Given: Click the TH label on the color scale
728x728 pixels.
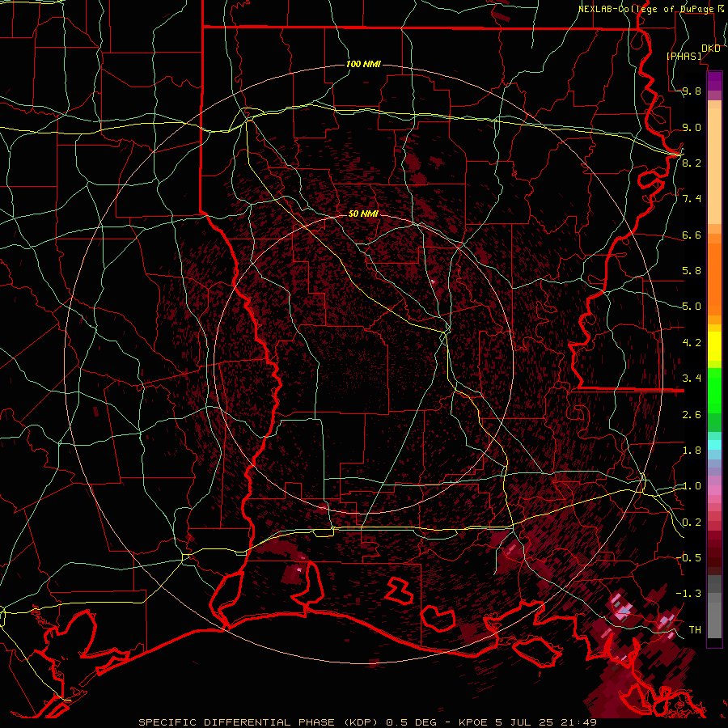Looking at the screenshot, I should [x=695, y=630].
